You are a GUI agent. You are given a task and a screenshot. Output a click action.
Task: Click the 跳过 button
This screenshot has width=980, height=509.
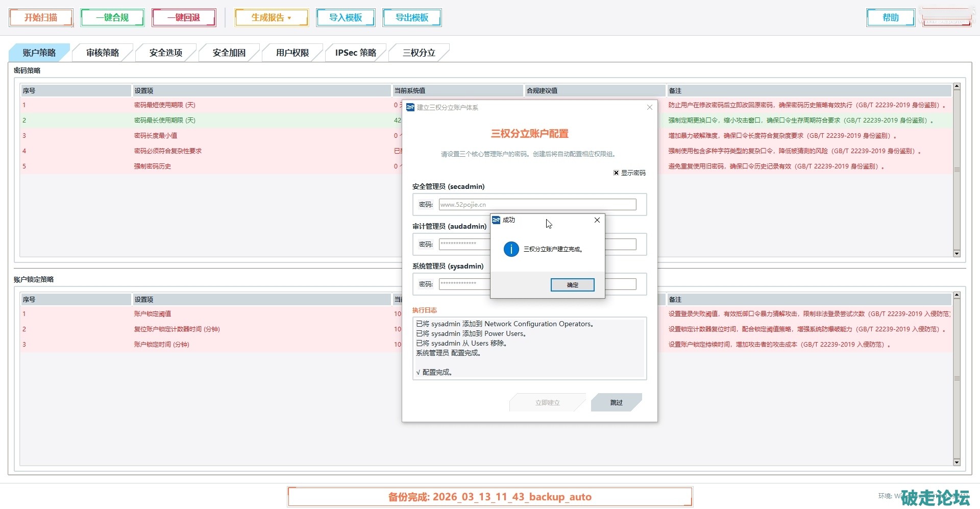pos(616,403)
